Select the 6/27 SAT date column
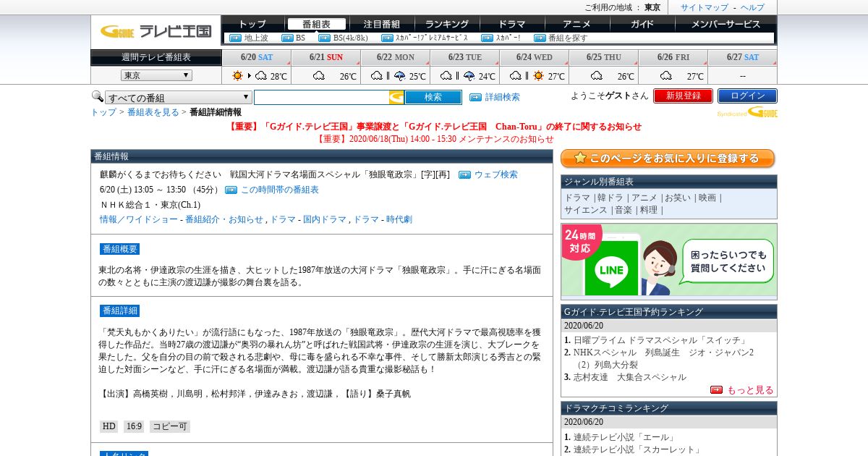The height and width of the screenshot is (456, 868). (743, 57)
